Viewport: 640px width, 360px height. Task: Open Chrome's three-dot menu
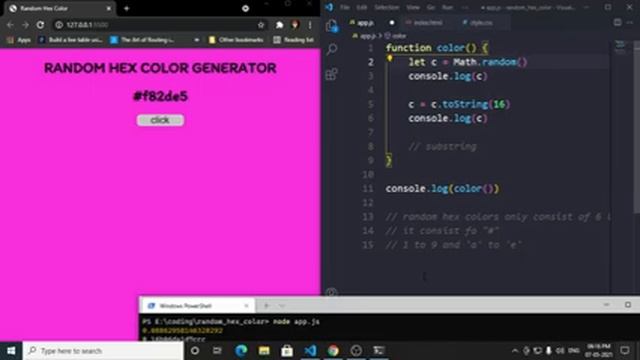pyautogui.click(x=310, y=25)
